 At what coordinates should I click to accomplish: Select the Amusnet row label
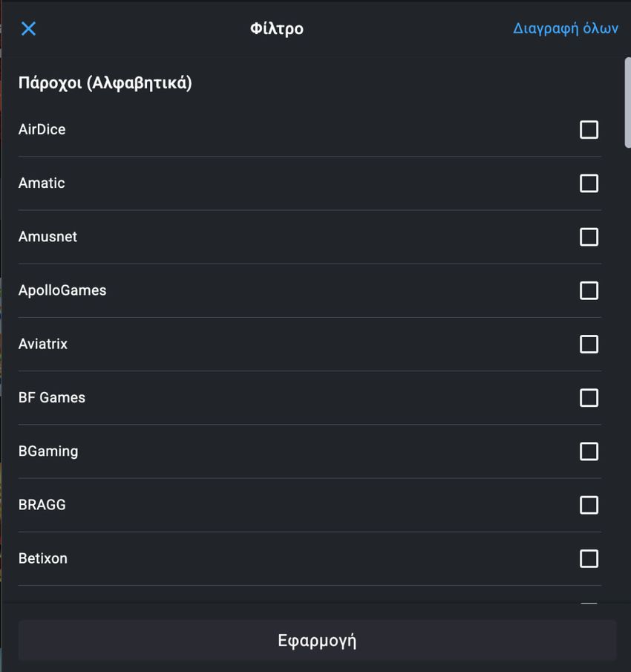tap(48, 237)
